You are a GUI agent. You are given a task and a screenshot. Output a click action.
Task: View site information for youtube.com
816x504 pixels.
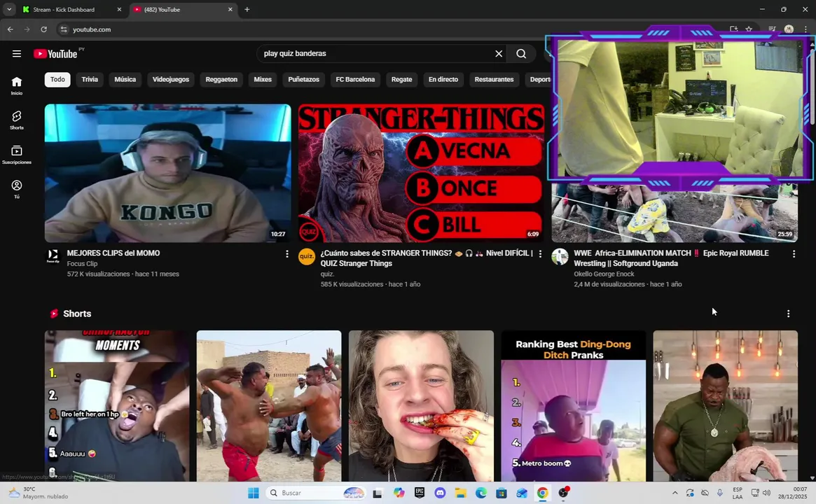tap(64, 29)
